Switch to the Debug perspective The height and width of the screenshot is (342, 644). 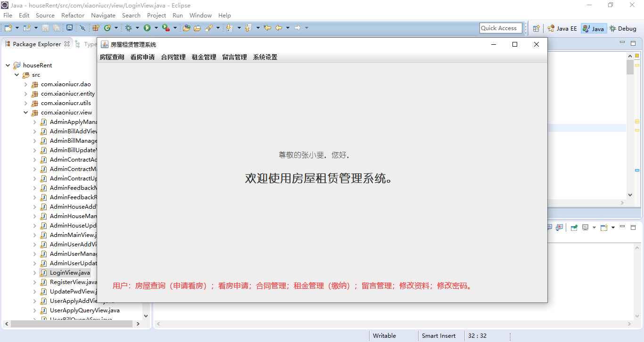[623, 28]
